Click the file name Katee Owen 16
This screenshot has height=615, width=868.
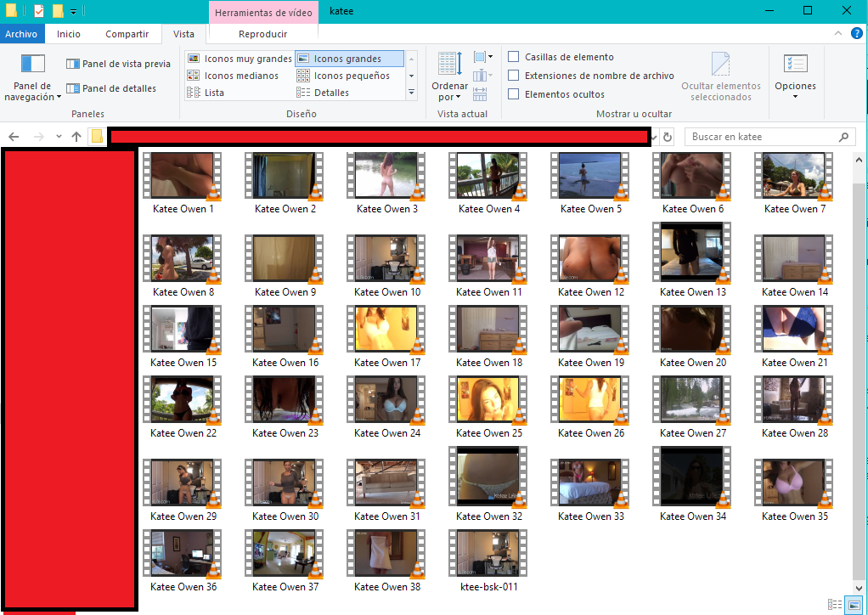tap(285, 363)
